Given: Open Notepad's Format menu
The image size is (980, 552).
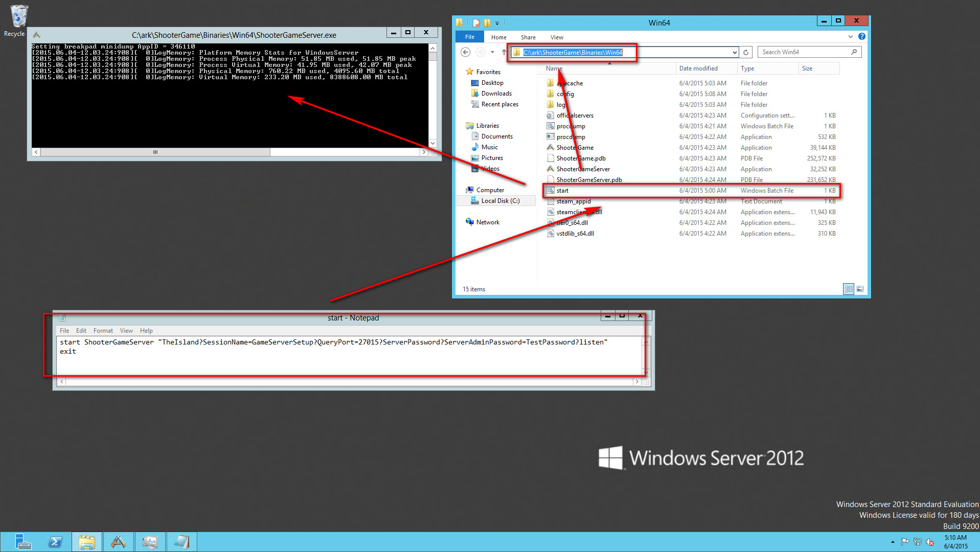Looking at the screenshot, I should coord(103,331).
